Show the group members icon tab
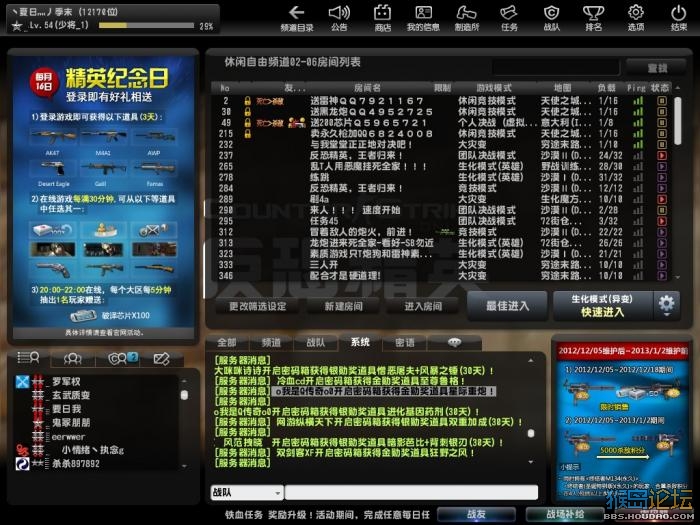Screen dimensions: 700x525 73,358
